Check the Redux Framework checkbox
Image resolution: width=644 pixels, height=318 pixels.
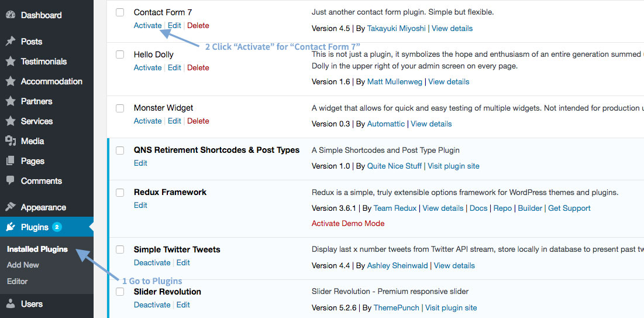point(120,192)
